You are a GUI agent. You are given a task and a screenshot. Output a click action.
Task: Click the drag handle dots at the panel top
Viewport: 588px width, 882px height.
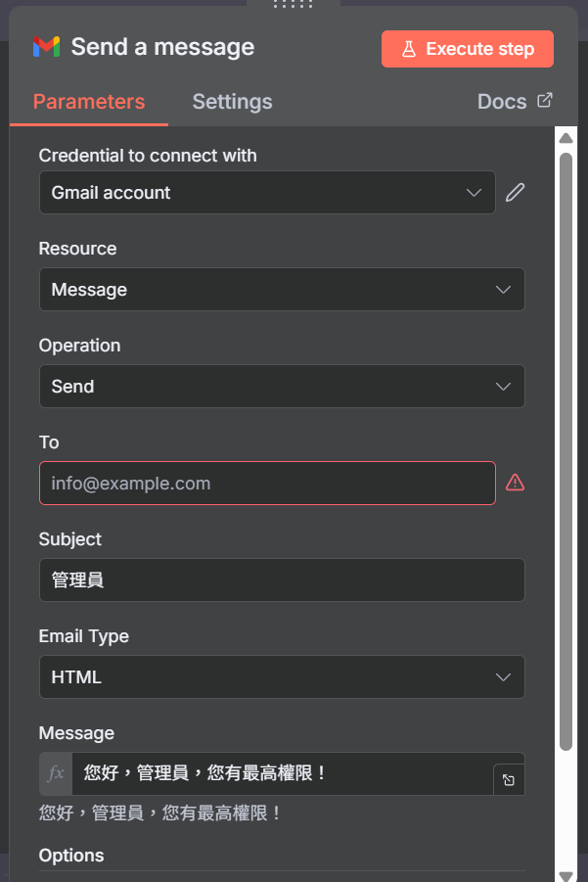pyautogui.click(x=293, y=4)
